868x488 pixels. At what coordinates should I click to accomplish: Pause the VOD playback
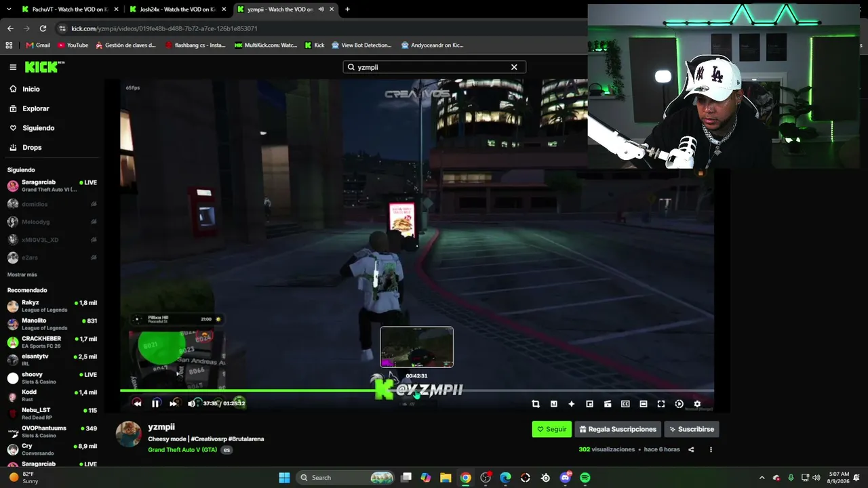click(155, 403)
